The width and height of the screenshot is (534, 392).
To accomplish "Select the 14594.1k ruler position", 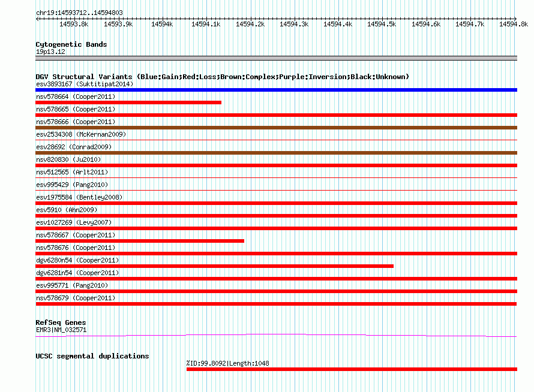I will coord(206,24).
